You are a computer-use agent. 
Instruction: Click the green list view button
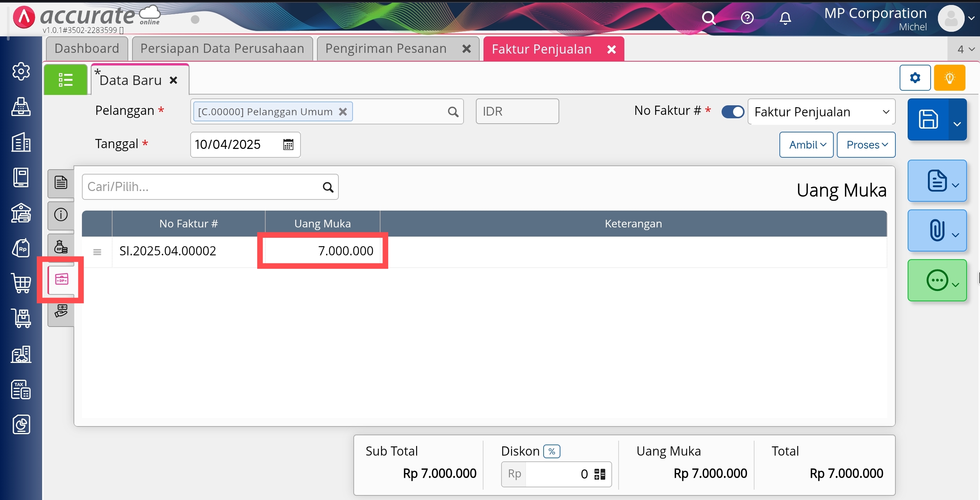point(65,80)
